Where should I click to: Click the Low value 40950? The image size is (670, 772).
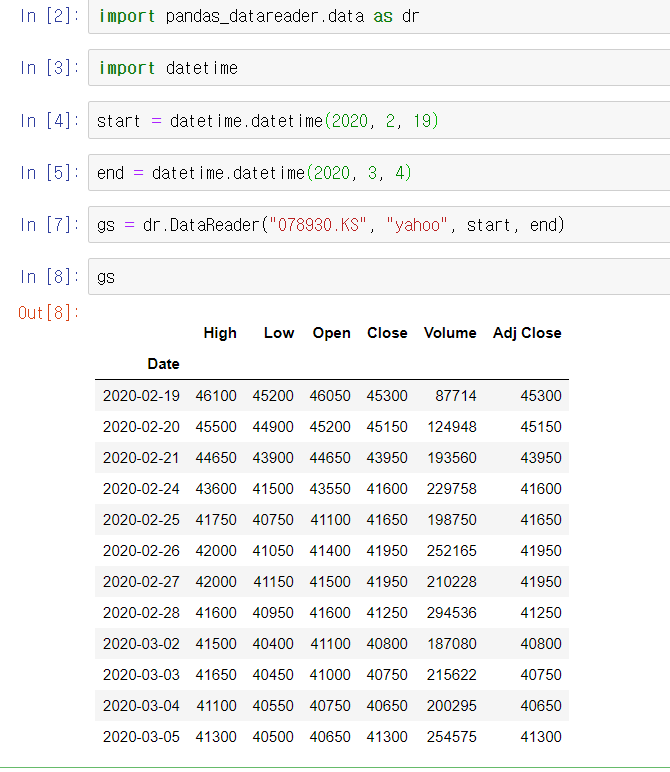[273, 612]
